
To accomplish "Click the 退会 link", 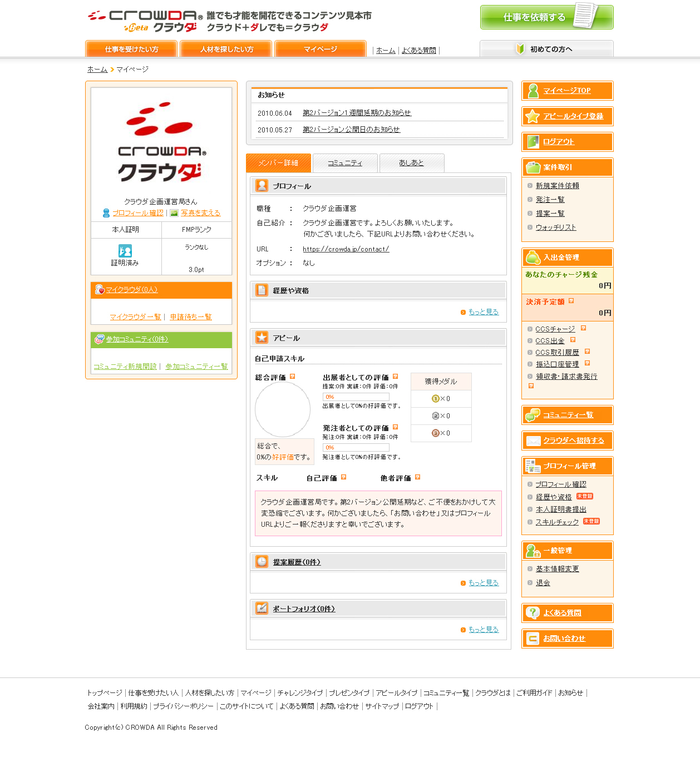I will tap(543, 583).
